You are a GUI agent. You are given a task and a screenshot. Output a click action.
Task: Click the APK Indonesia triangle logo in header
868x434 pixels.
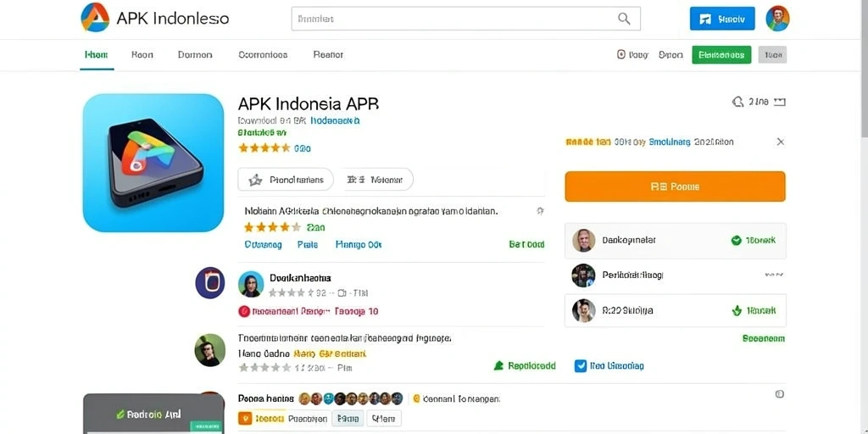95,18
